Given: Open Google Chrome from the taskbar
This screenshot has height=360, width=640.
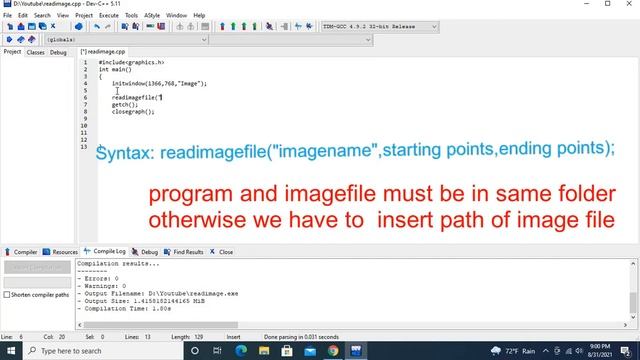Looking at the screenshot, I should click(x=333, y=351).
